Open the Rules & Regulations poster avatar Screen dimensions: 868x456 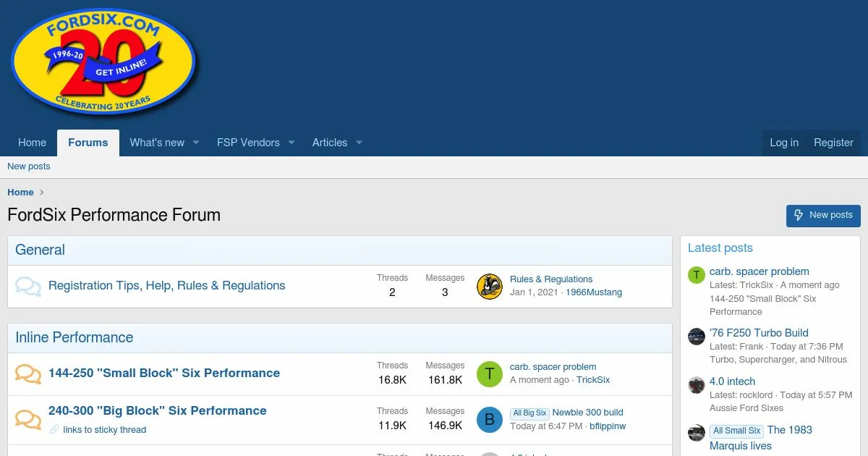pyautogui.click(x=490, y=287)
